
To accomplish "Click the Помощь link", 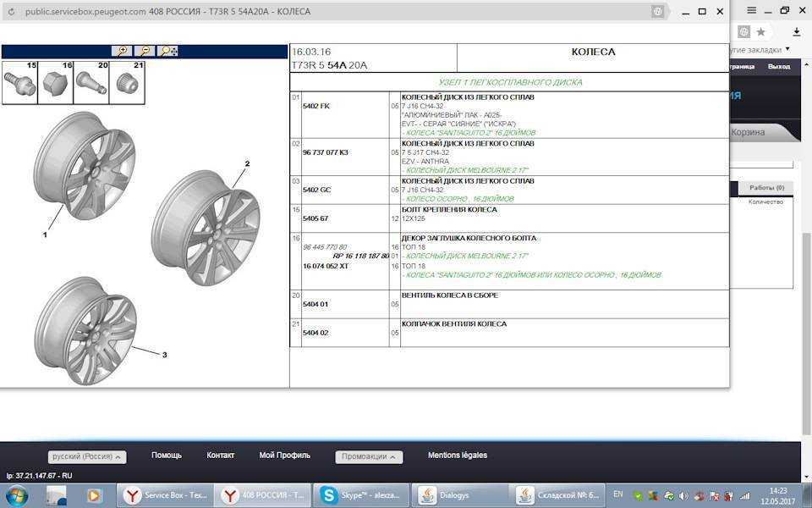I will [x=167, y=456].
